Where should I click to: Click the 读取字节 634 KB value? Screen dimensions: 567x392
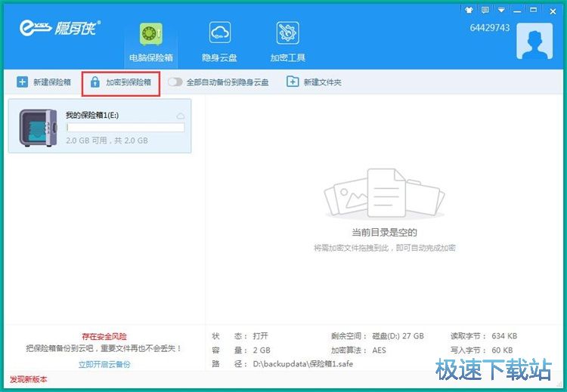(504, 336)
